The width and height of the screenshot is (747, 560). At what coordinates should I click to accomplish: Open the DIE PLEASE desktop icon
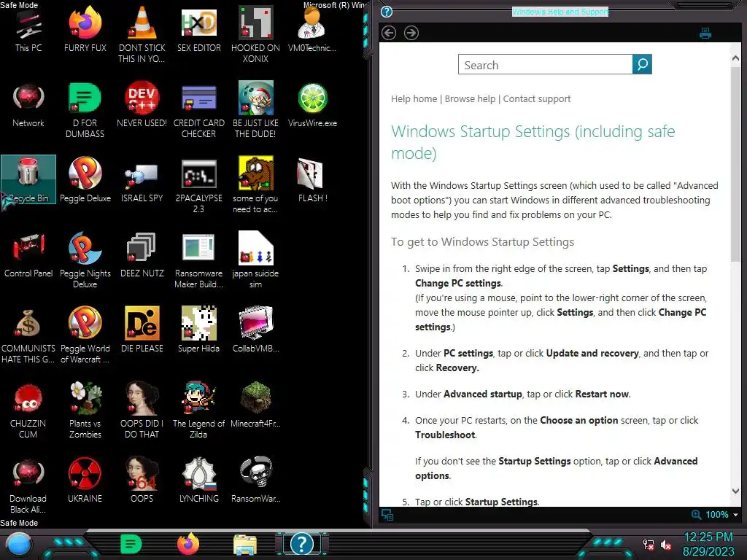point(142,330)
